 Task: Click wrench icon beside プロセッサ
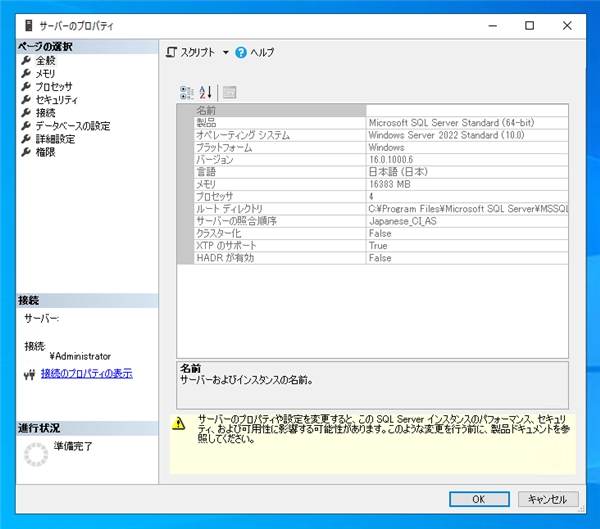click(x=26, y=86)
